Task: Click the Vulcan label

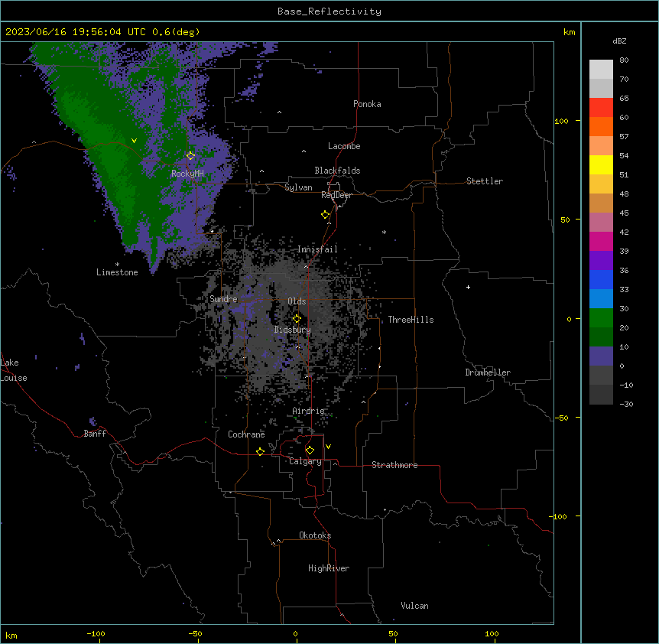Action: [415, 606]
